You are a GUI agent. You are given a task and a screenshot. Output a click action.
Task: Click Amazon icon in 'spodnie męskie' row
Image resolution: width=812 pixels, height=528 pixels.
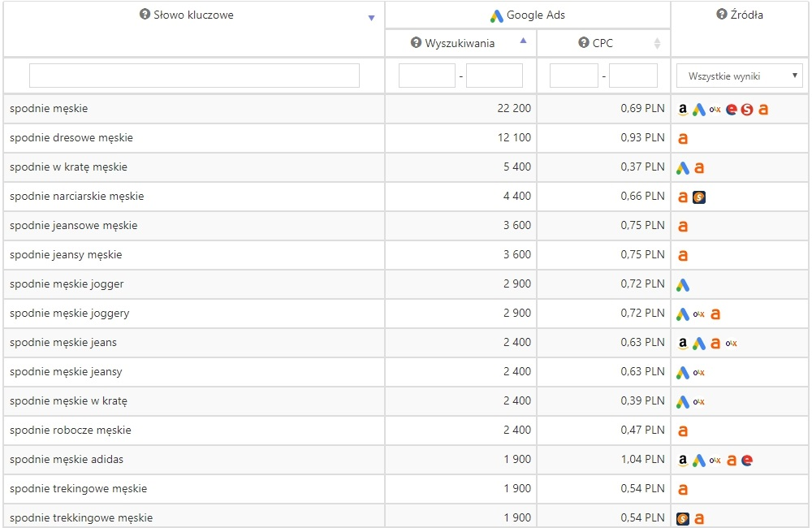pyautogui.click(x=683, y=109)
